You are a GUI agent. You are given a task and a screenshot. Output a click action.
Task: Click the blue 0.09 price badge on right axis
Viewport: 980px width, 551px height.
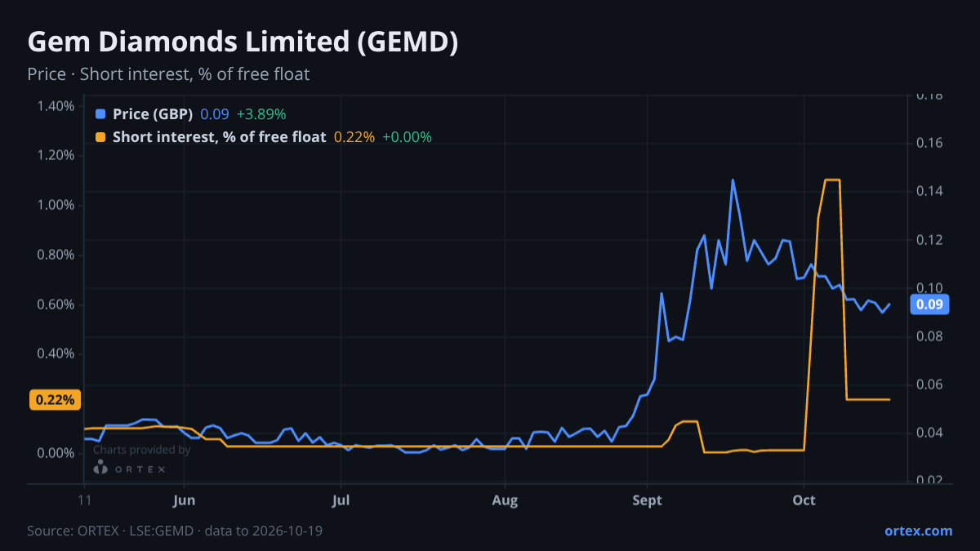929,304
